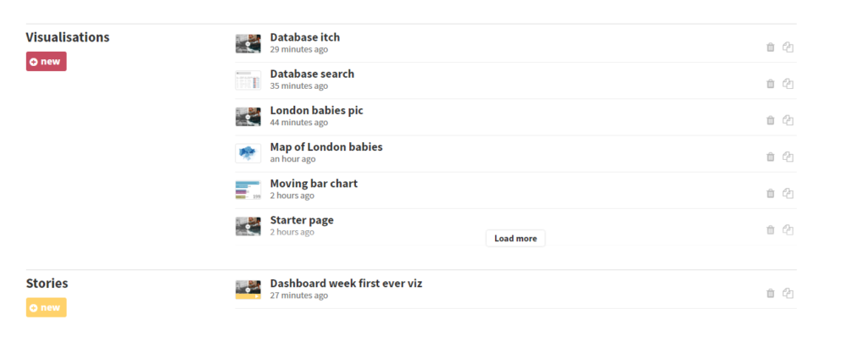Delete the Starter page visualisation

(x=771, y=229)
